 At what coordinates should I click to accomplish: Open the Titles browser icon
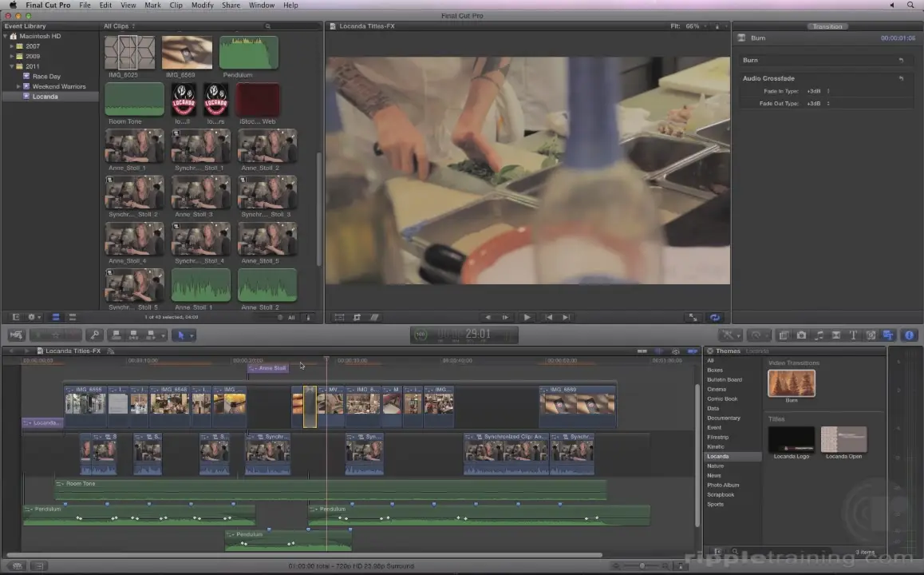pos(853,335)
